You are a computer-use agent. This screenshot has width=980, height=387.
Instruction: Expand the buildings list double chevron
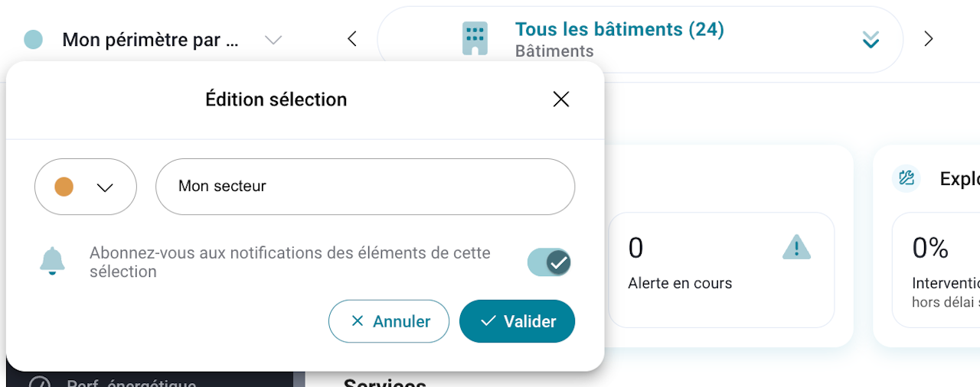click(x=871, y=40)
